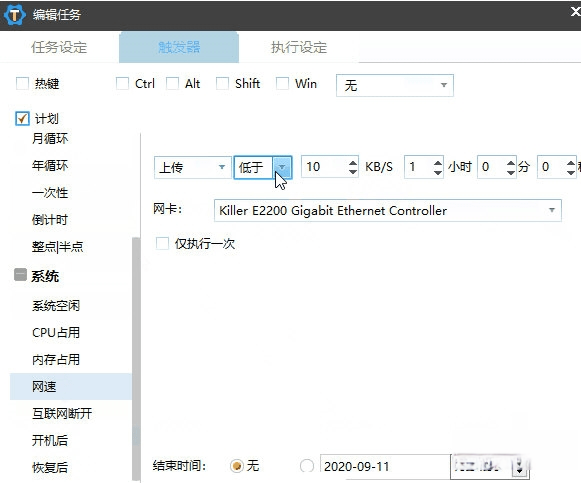Increase the minutes value with up arrow

[511, 163]
